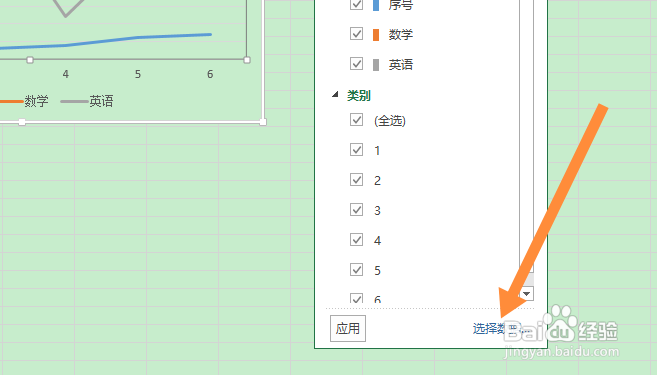Click the orange 数学 series color marker
657x375 pixels.
(x=376, y=35)
